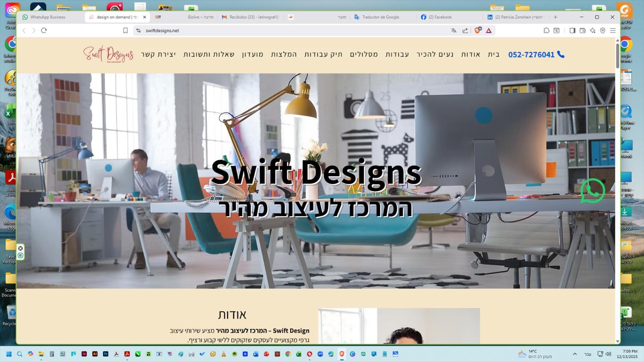Viewport: 644px width, 362px height.
Task: Go to מסלולים nav item
Action: click(x=364, y=54)
